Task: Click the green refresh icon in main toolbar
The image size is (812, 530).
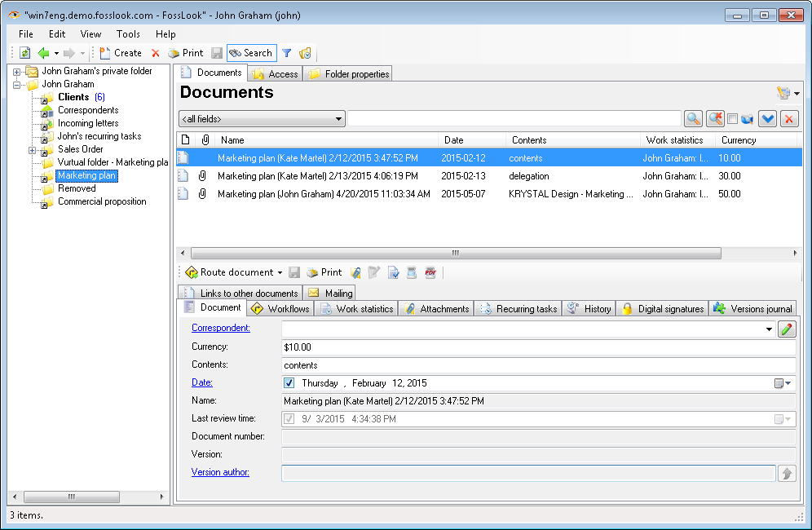Action: click(x=24, y=53)
